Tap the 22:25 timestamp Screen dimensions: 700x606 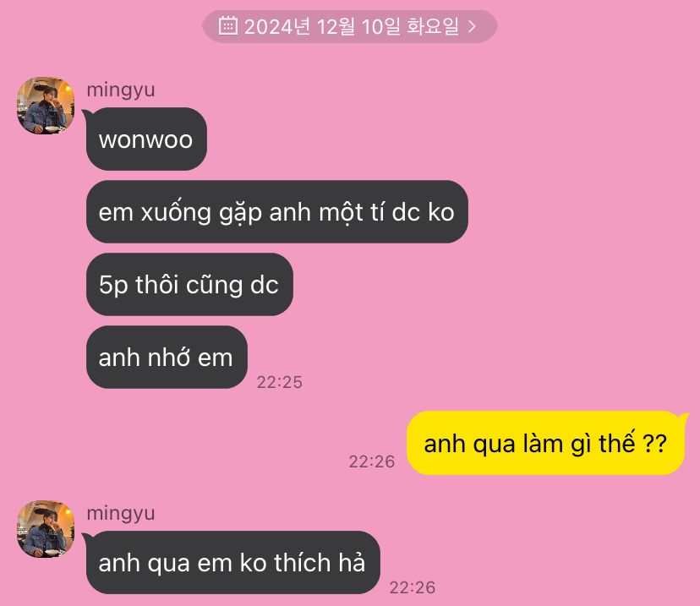280,382
